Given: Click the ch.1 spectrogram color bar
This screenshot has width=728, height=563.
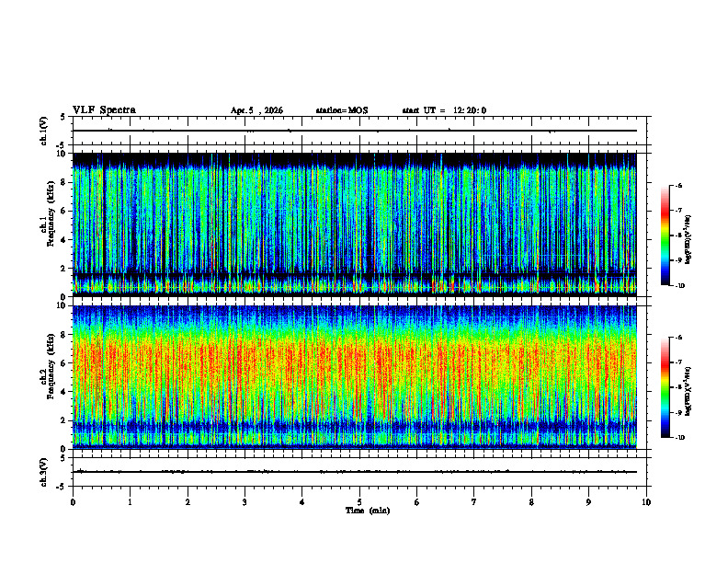Looking at the screenshot, I should [x=665, y=236].
